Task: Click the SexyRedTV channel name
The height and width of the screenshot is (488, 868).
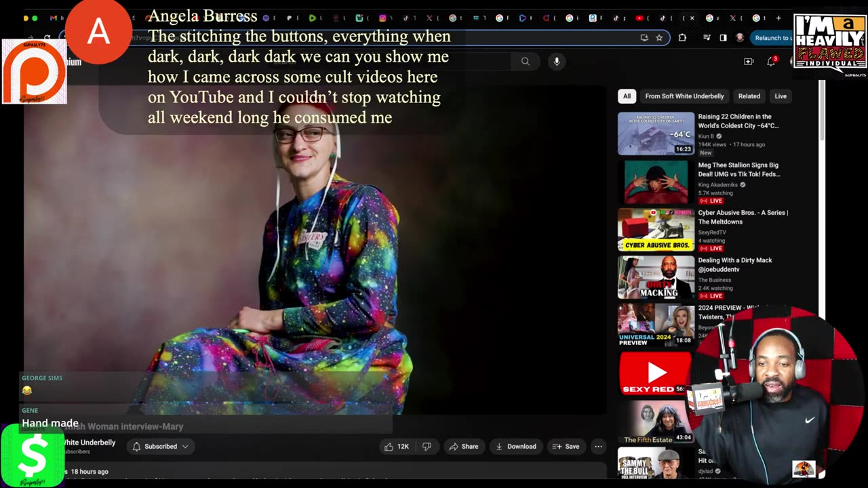Action: 712,232
